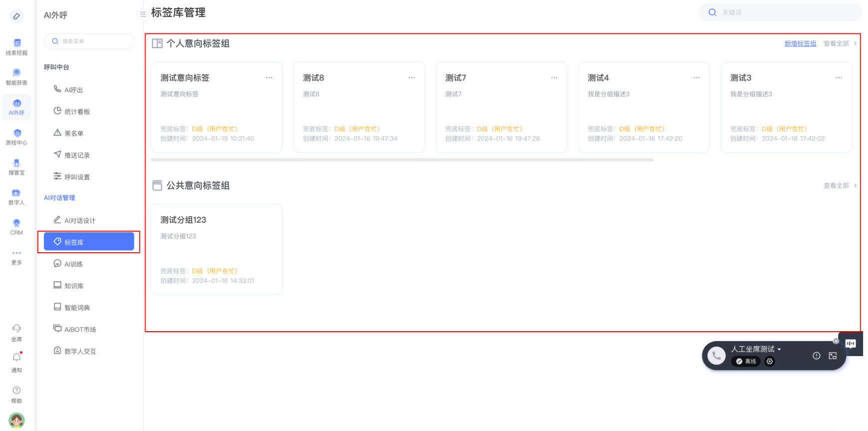Open softphone settings gear icon

tap(770, 362)
